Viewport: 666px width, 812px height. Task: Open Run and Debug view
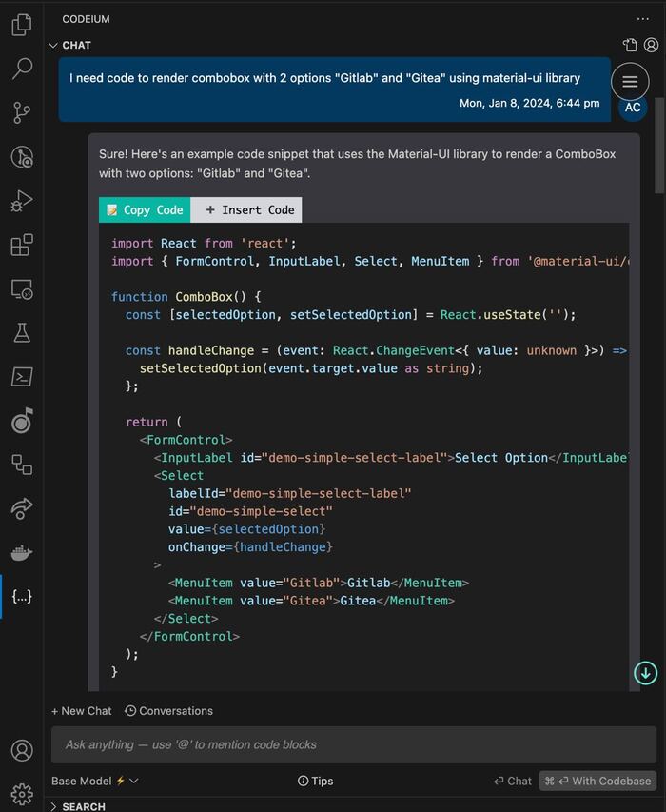click(21, 201)
